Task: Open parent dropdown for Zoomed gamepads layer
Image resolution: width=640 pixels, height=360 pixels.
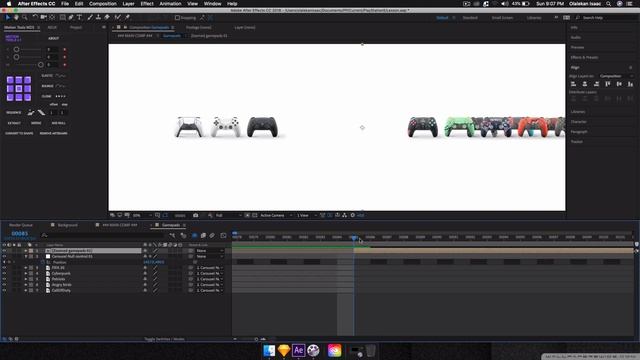Action: [209, 251]
